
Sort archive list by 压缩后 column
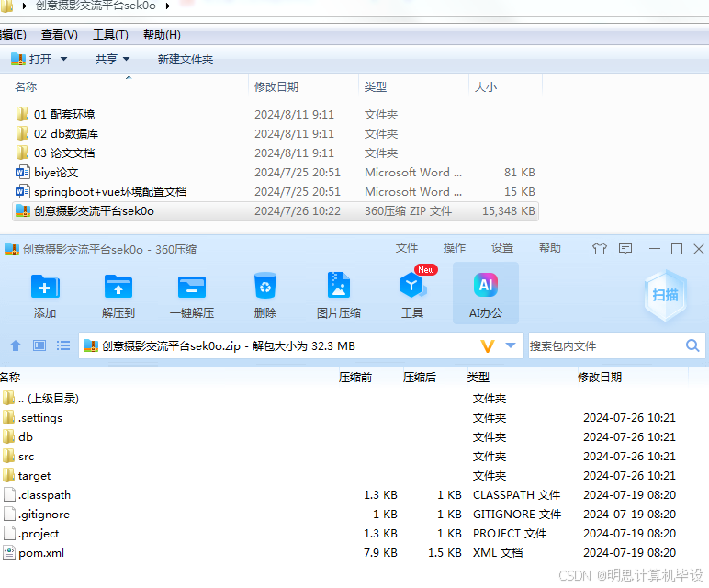point(420,378)
